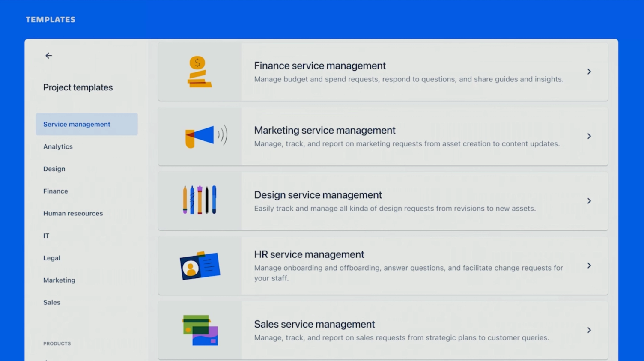The image size is (644, 361).
Task: Click the 'marketing requests from asset creation' description
Action: (407, 144)
